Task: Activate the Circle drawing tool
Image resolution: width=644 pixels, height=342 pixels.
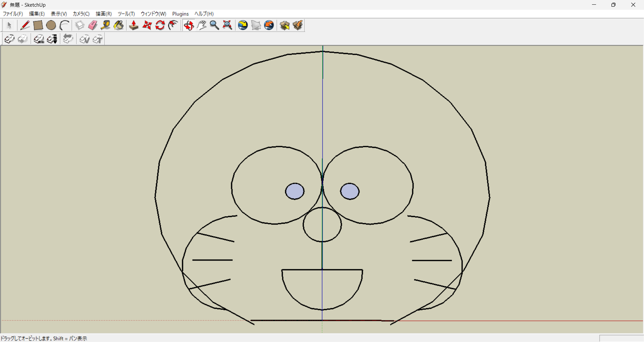Action: click(51, 25)
